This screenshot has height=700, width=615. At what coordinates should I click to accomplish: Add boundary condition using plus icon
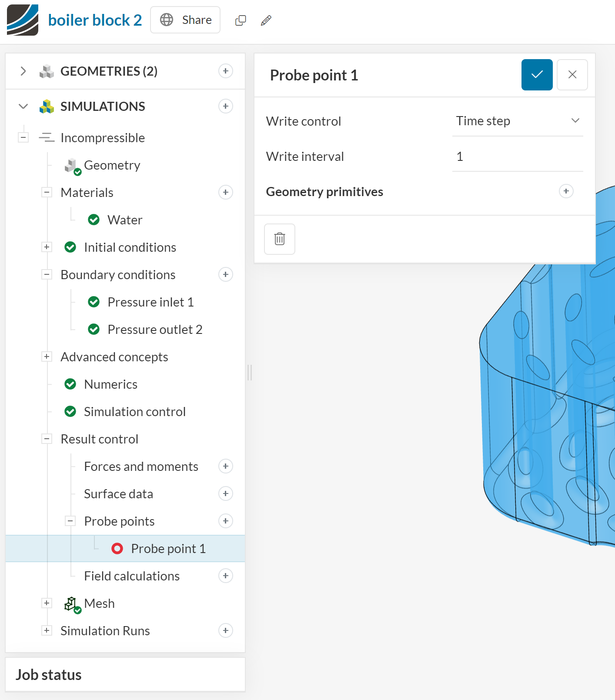[x=225, y=274]
